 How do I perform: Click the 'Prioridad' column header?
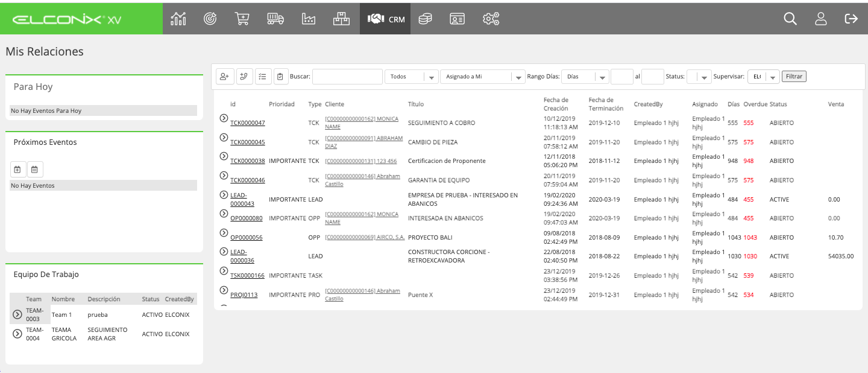[281, 104]
